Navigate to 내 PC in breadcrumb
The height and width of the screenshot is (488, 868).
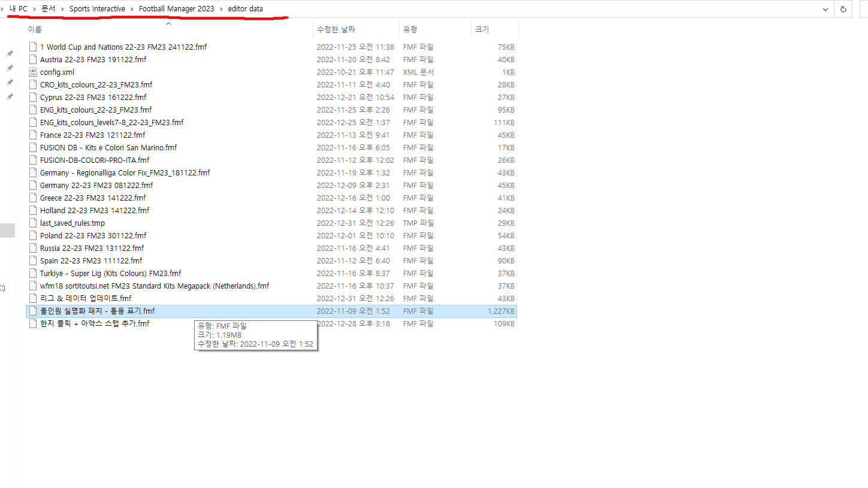pyautogui.click(x=19, y=9)
